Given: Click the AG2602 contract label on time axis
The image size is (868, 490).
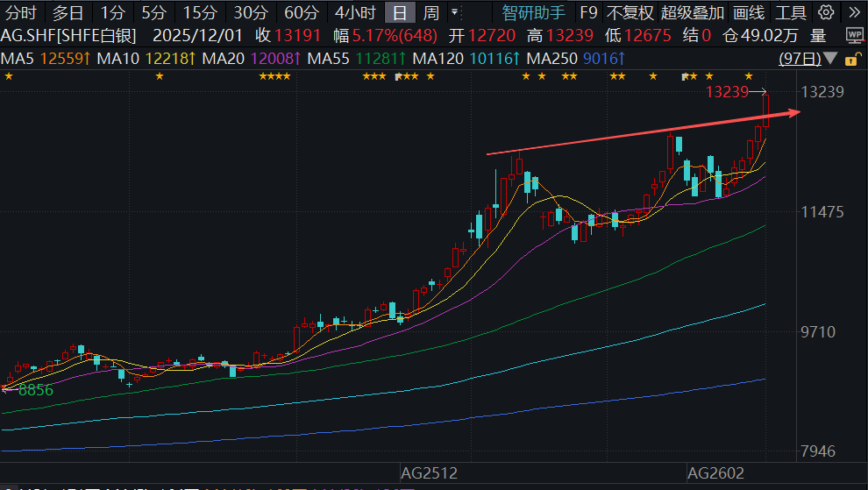Looking at the screenshot, I should click(715, 473).
